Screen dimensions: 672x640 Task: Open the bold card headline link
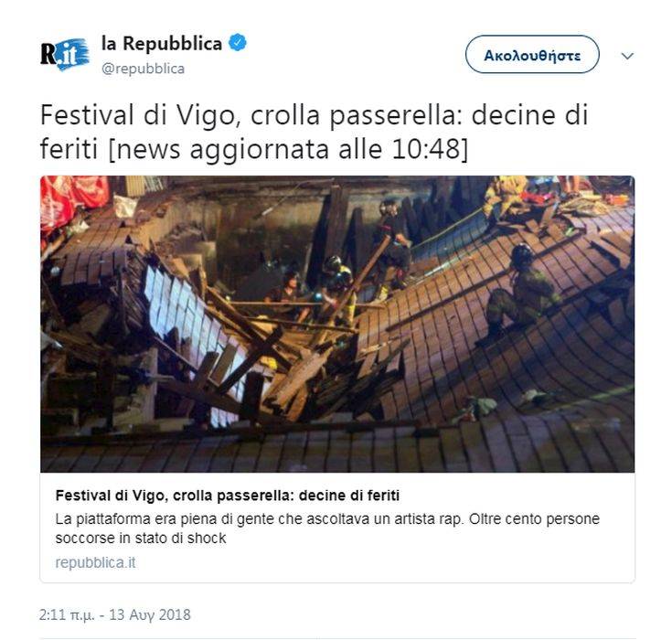[x=227, y=496]
